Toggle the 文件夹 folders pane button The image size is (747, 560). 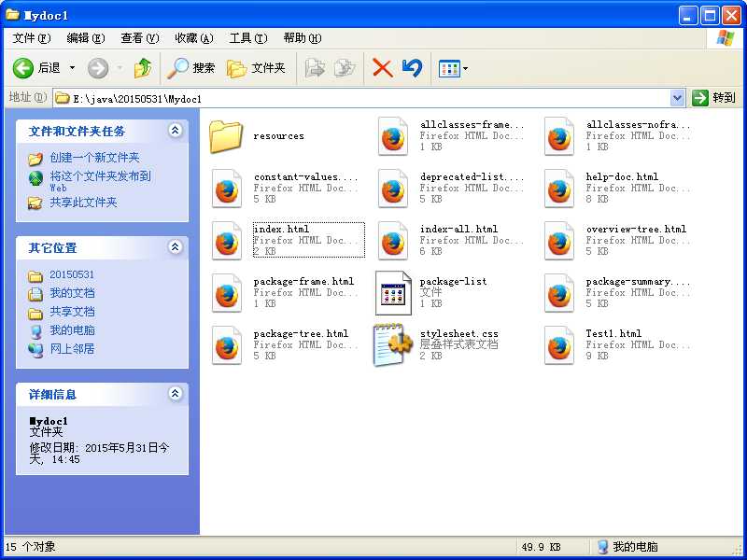pyautogui.click(x=256, y=68)
